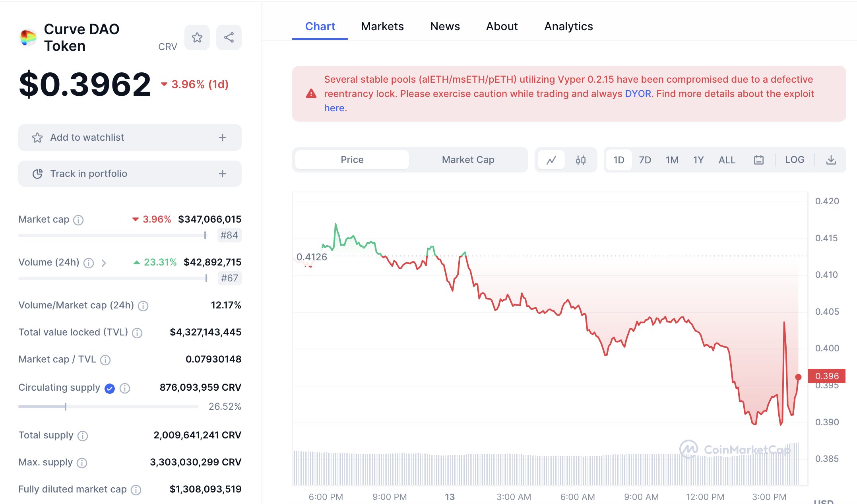This screenshot has width=857, height=504.
Task: Open the calendar date range picker
Action: [758, 160]
